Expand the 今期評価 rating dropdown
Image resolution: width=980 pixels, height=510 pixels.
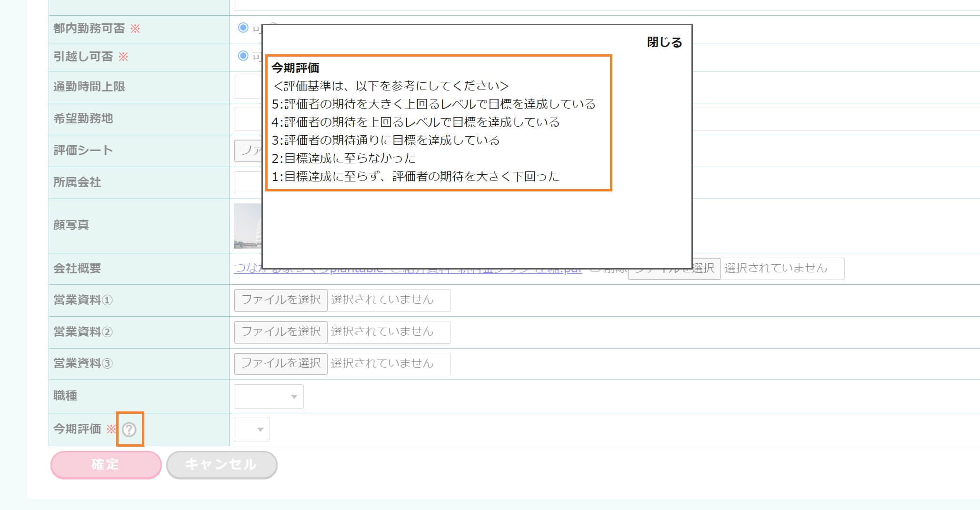pos(252,430)
